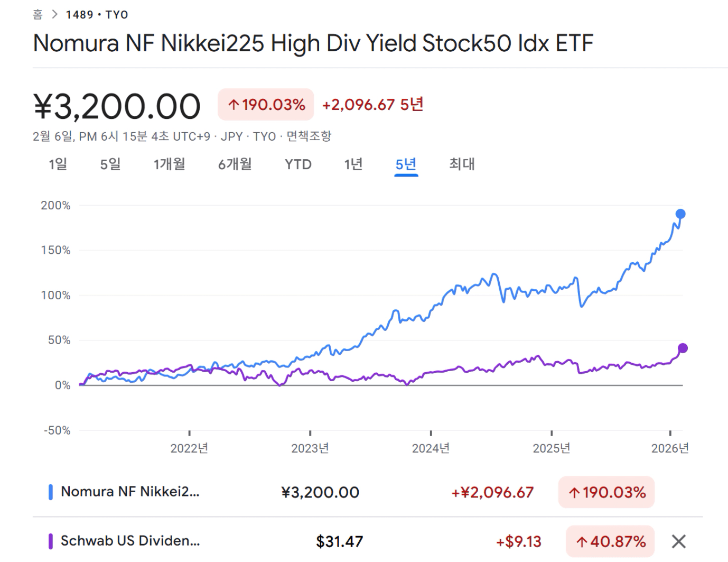Click the 2024년 axis marker
Viewport: 728px width, 562px height.
pyautogui.click(x=431, y=448)
